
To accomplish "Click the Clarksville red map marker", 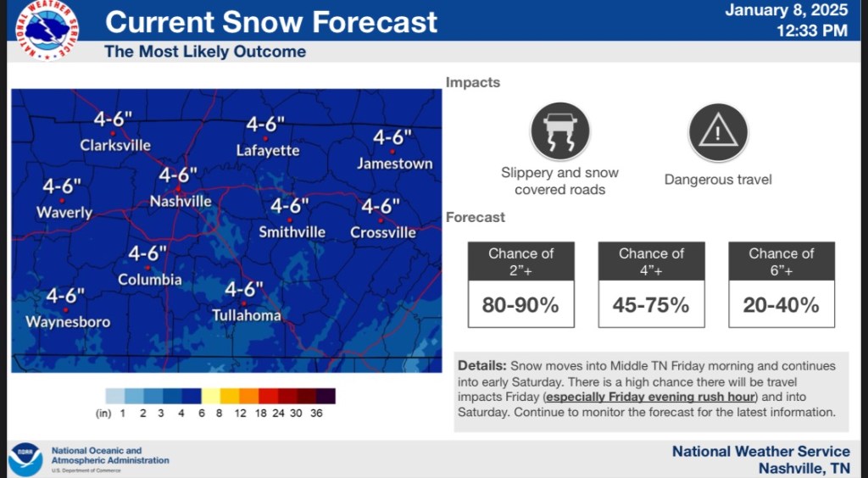I will (112, 134).
